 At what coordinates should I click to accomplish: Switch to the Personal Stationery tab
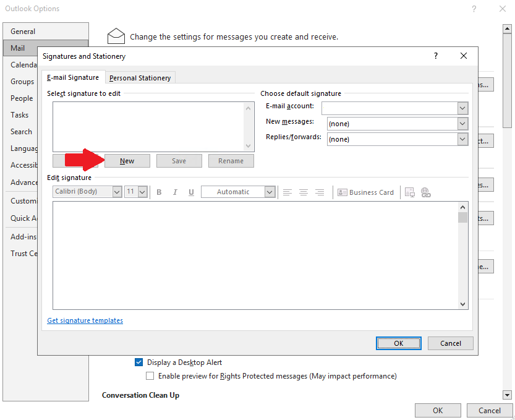[140, 78]
